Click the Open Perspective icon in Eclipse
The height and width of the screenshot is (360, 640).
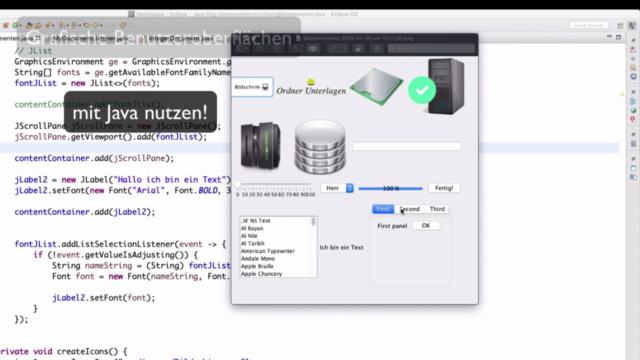[620, 25]
